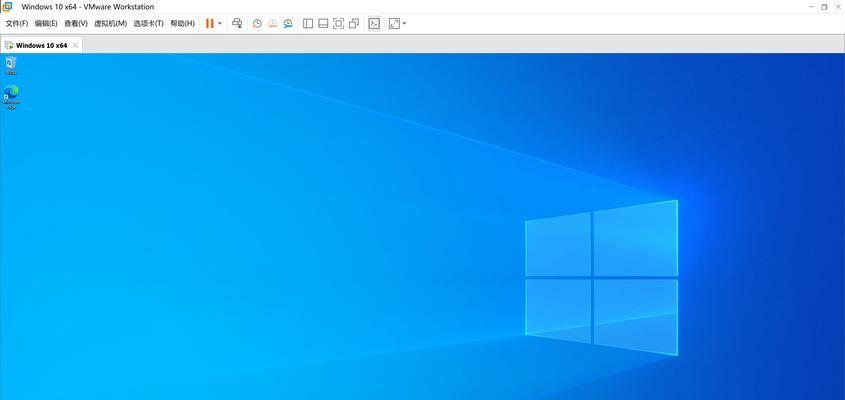This screenshot has height=400, width=845.
Task: Open the 查看(V) menu
Action: [75, 24]
